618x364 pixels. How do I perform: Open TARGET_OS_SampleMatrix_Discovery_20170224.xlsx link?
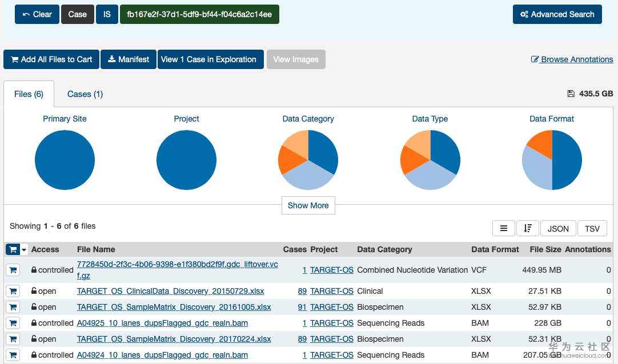(x=174, y=339)
